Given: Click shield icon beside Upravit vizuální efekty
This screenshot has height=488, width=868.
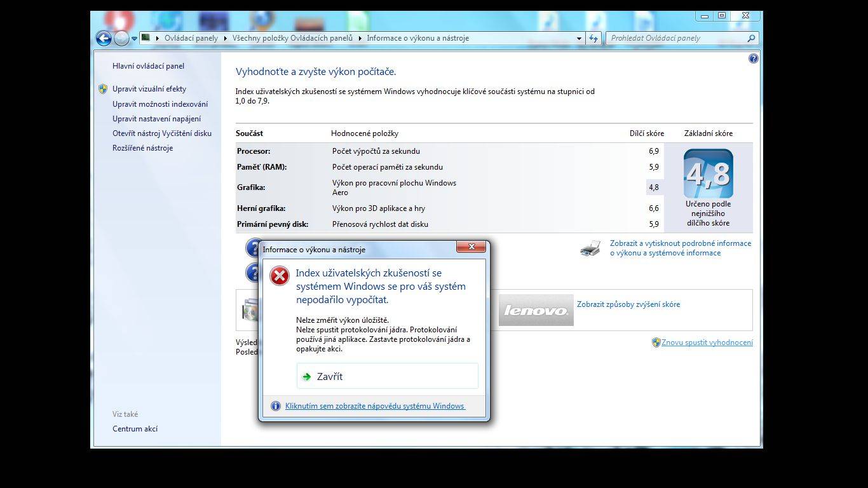Looking at the screenshot, I should click(103, 89).
